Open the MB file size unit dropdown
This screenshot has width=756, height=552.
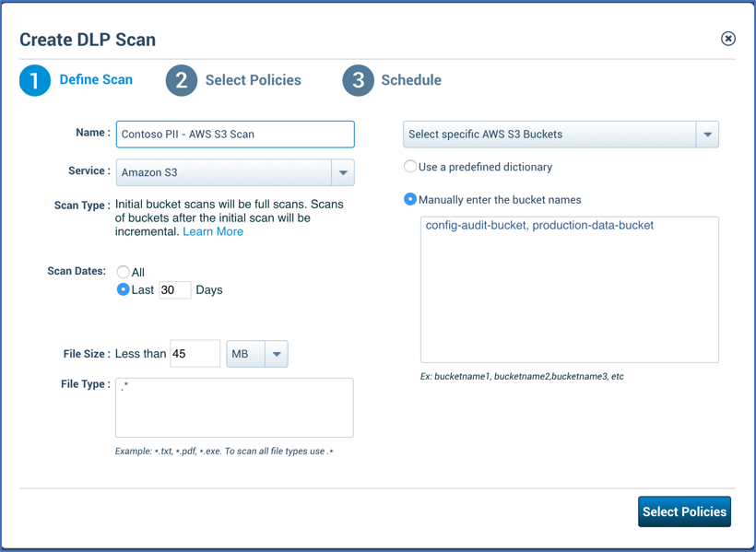[x=257, y=354]
